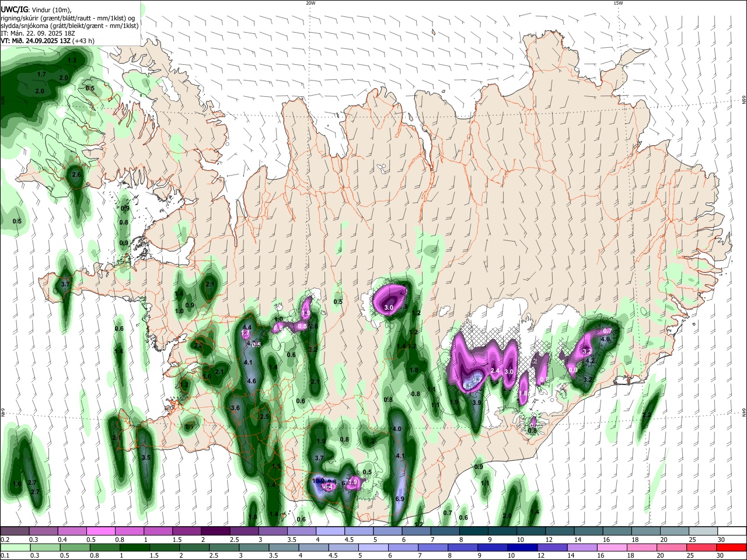Click the pale green 0.1 rain legend swatch
The width and height of the screenshot is (747, 560).
click(15, 547)
